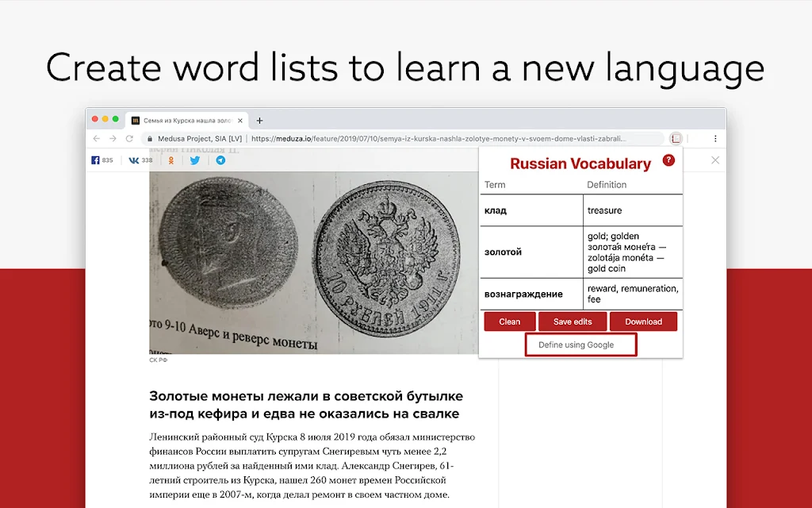Click the lock icon in address bar
The height and width of the screenshot is (508, 812).
[x=150, y=138]
